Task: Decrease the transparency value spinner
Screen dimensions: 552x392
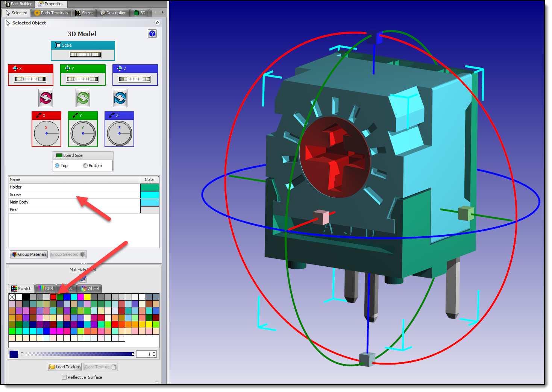Action: click(x=154, y=356)
